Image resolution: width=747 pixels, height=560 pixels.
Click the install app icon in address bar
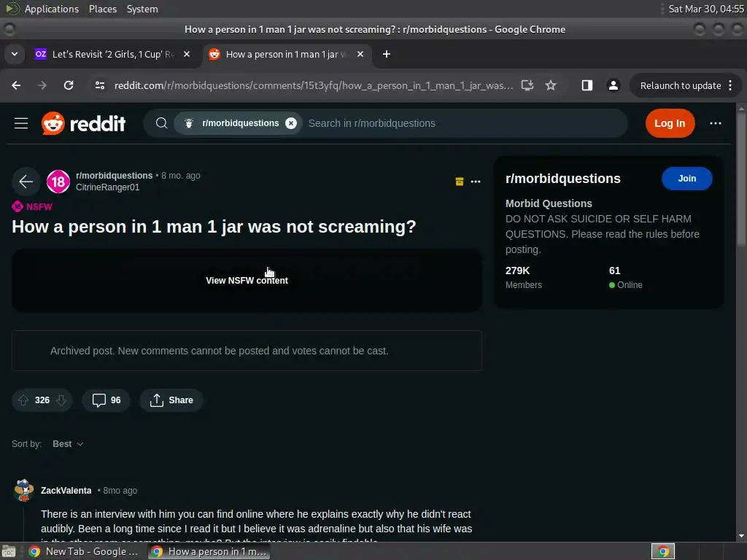point(527,86)
